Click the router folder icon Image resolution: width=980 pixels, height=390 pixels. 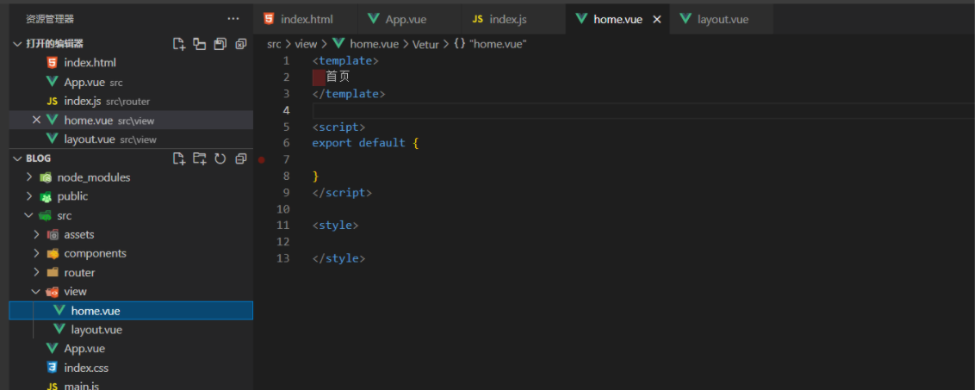coord(53,273)
